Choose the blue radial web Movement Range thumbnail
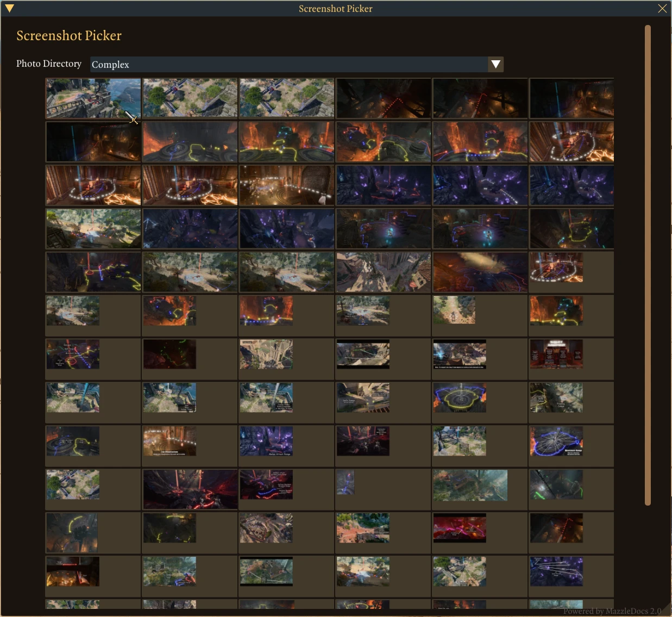 (x=556, y=441)
